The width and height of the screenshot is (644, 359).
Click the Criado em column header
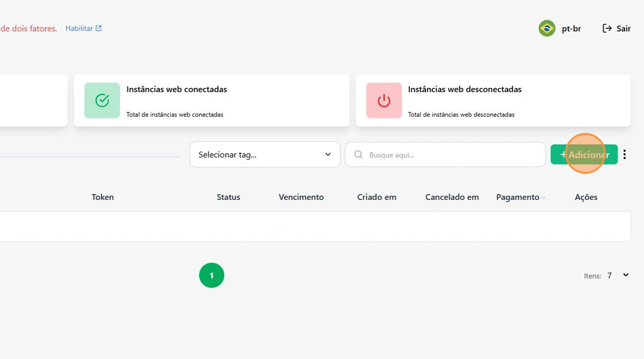[377, 197]
